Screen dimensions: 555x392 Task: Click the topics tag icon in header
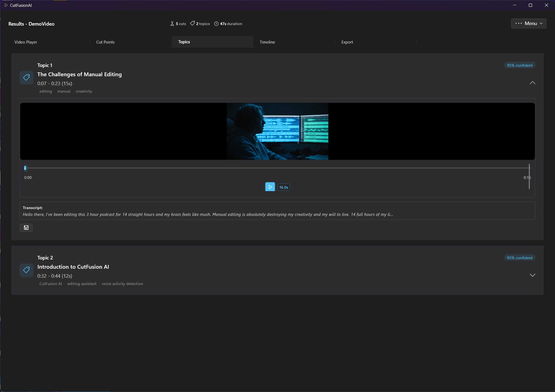[x=192, y=24]
